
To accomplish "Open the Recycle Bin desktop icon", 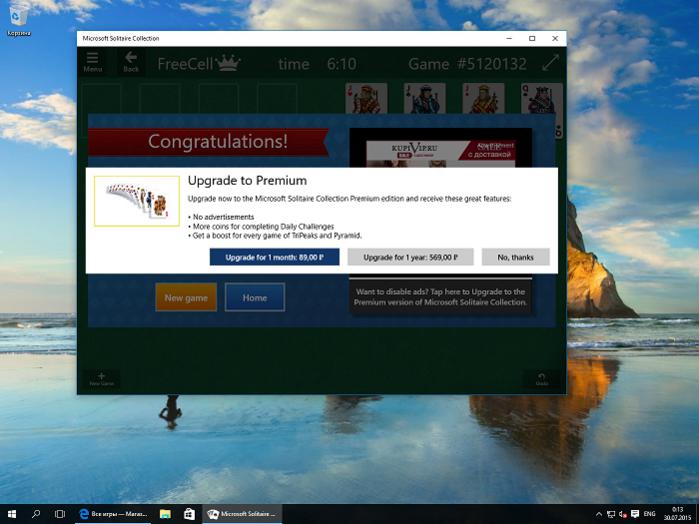I will tap(18, 21).
